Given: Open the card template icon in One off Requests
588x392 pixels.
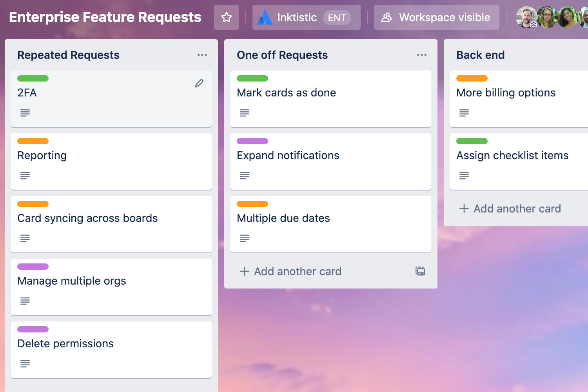Looking at the screenshot, I should [x=420, y=271].
